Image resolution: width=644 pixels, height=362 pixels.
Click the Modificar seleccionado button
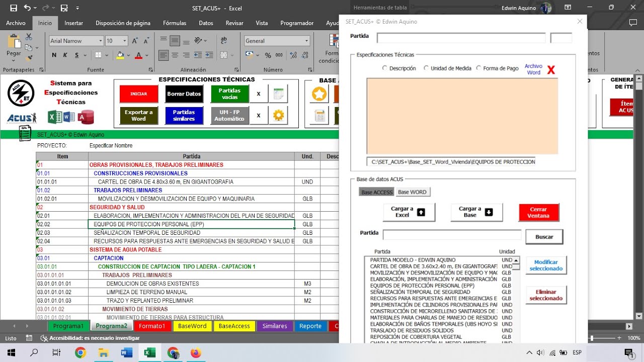(x=546, y=265)
